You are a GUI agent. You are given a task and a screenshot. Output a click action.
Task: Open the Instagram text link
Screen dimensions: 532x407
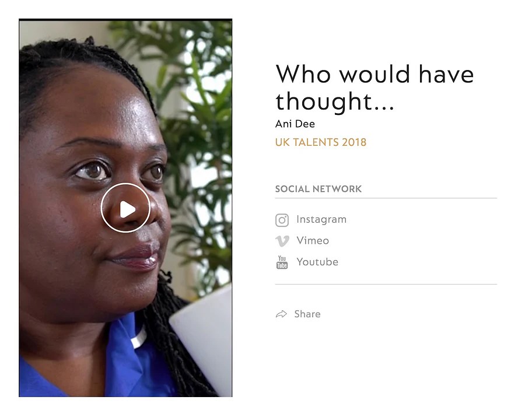321,219
